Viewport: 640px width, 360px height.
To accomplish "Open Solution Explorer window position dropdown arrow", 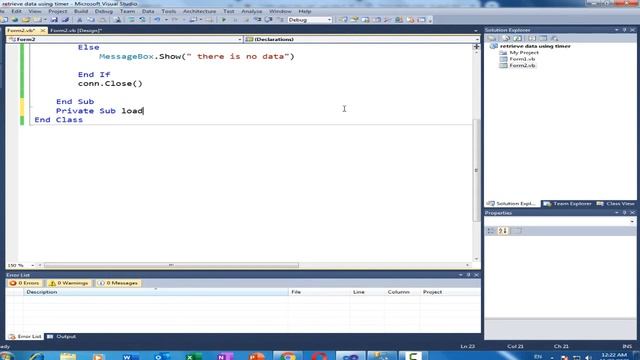I will [x=616, y=30].
